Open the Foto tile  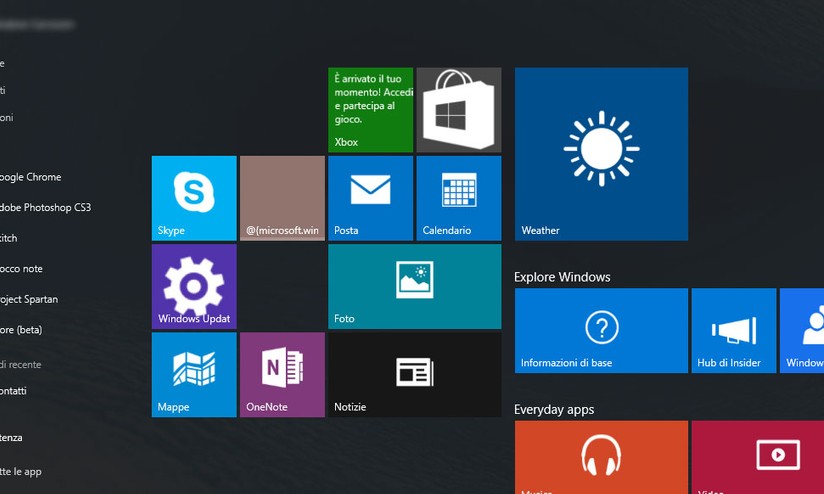(x=414, y=286)
